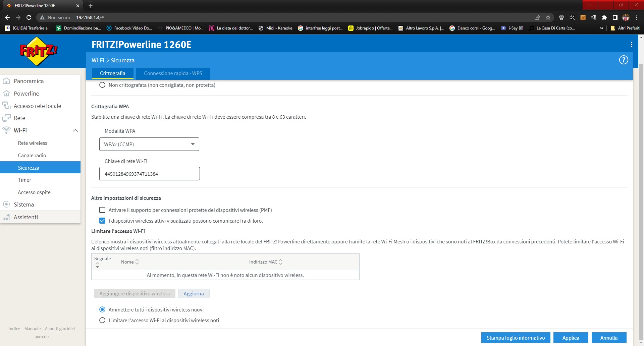Uncheck wireless devices can communicate checkbox
This screenshot has width=644, height=346.
coord(102,221)
